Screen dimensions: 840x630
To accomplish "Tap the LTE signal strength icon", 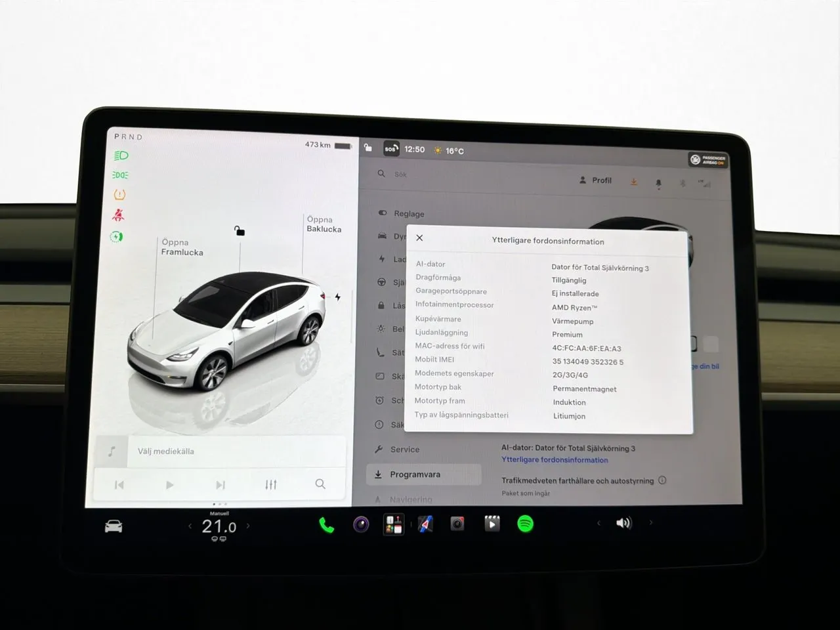I will 704,184.
